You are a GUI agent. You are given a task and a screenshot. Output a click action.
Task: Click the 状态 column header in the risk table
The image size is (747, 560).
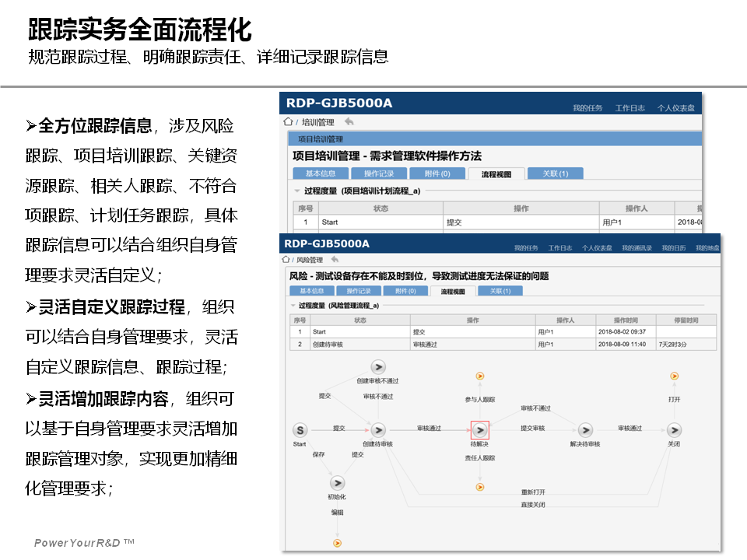(x=360, y=320)
